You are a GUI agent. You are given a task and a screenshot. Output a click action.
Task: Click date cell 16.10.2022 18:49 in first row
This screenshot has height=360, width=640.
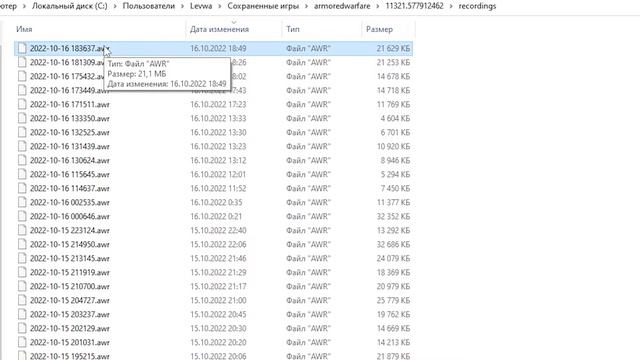[x=218, y=49]
